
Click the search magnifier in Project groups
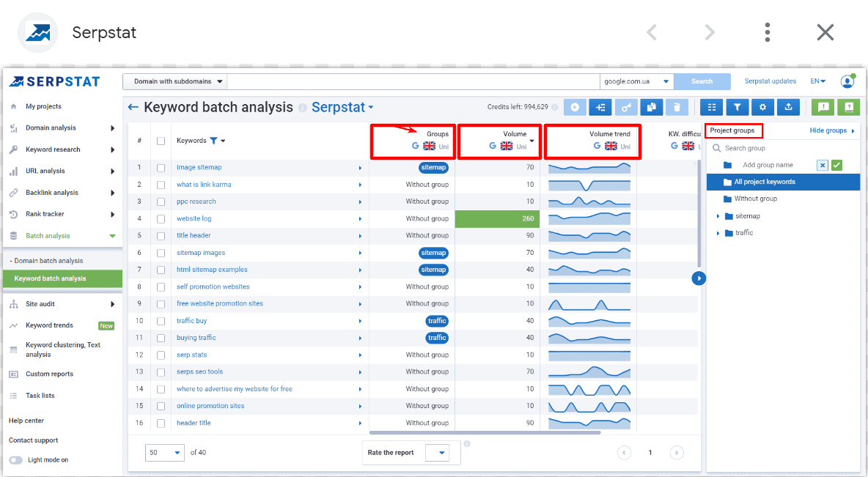tap(717, 148)
